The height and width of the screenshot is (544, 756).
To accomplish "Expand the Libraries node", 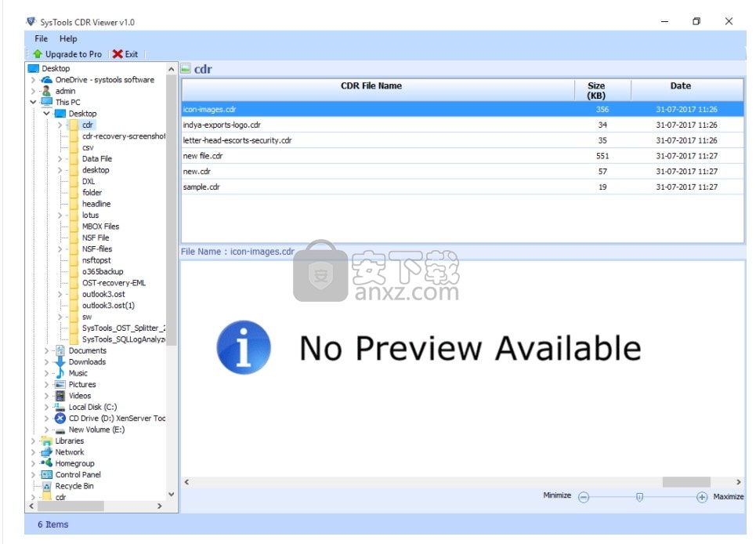I will 33,441.
